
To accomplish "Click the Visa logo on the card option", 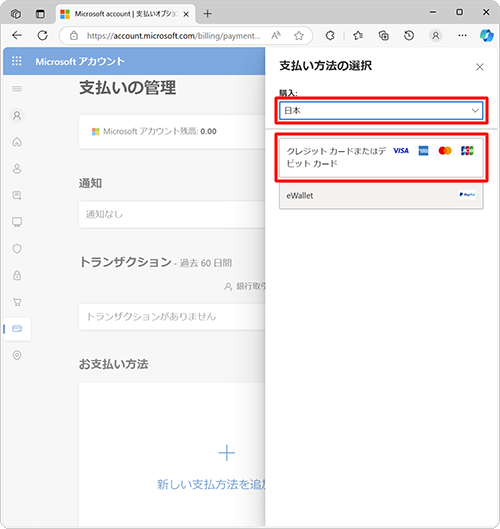I will pyautogui.click(x=401, y=150).
